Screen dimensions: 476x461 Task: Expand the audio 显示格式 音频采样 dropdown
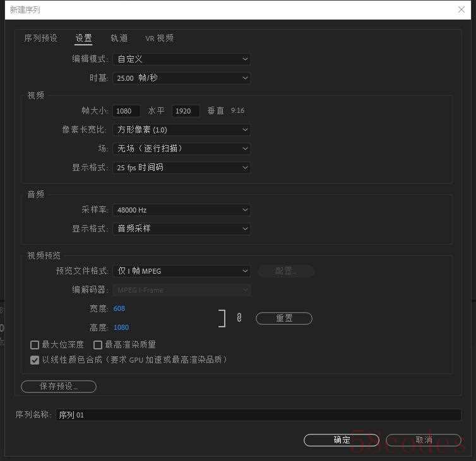(x=182, y=229)
